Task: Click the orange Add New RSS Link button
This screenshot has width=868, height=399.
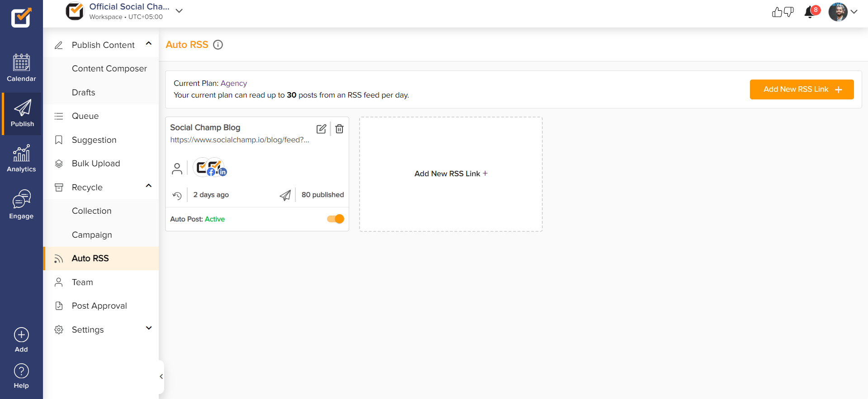Action: [802, 89]
